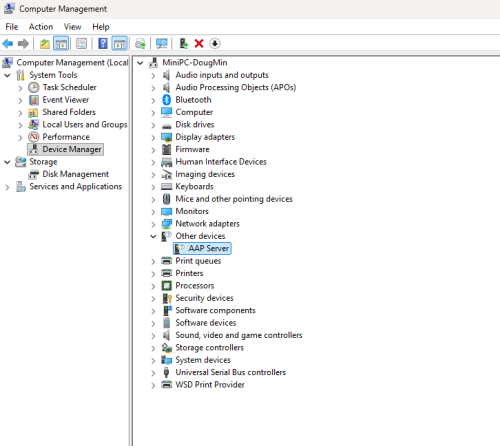The width and height of the screenshot is (500, 446).
Task: Expand the Sound, video and game controllers category
Action: pos(153,336)
